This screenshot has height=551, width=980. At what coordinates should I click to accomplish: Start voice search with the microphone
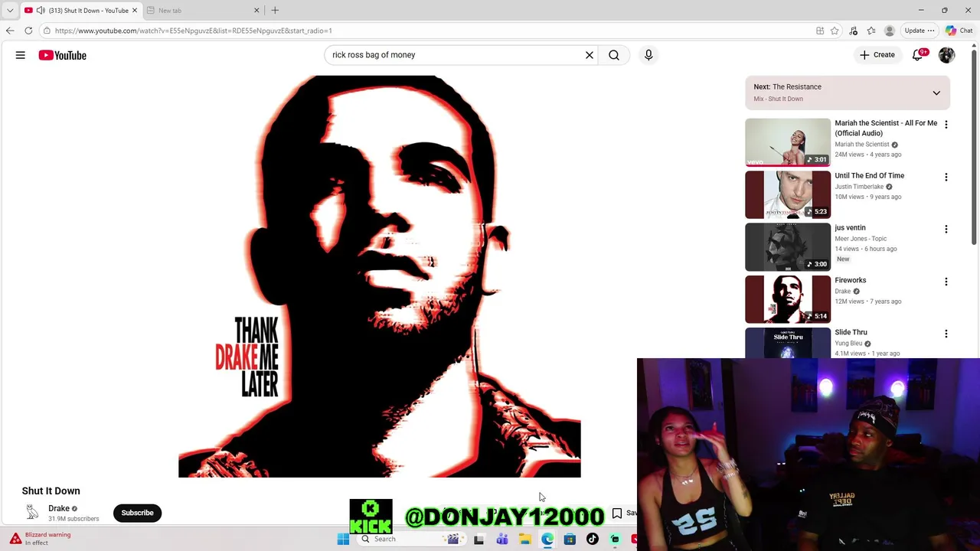(x=648, y=55)
